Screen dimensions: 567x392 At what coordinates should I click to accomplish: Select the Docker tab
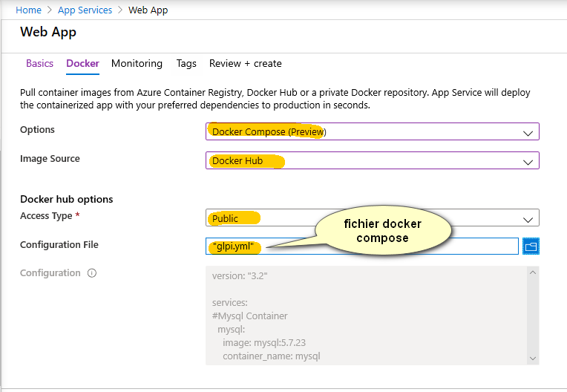82,63
